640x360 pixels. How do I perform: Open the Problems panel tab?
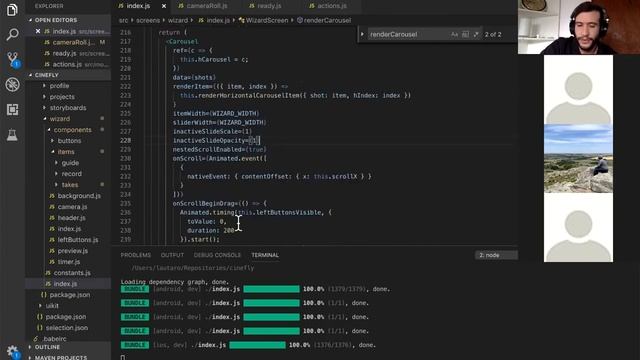pos(136,255)
